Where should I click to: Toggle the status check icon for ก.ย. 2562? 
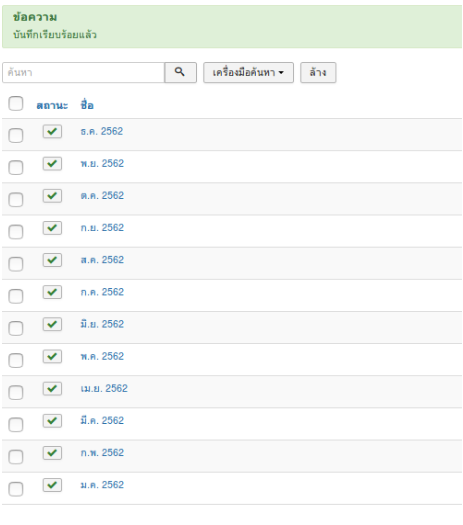(x=52, y=228)
